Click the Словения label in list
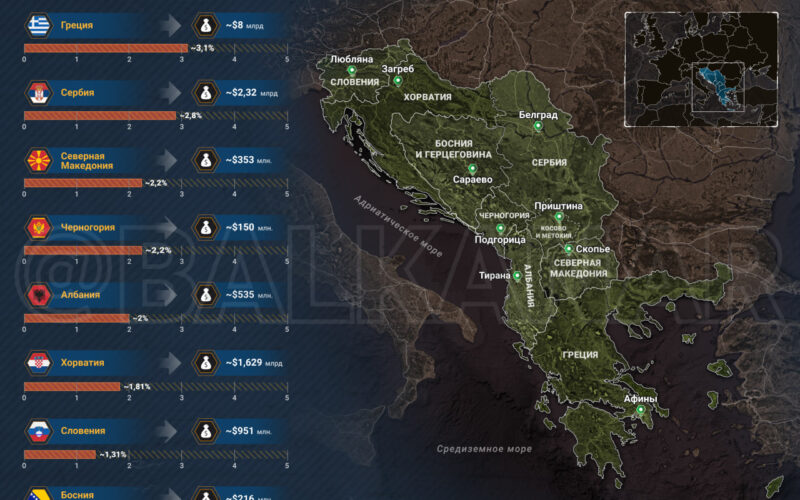This screenshot has width=800, height=500. (83, 431)
